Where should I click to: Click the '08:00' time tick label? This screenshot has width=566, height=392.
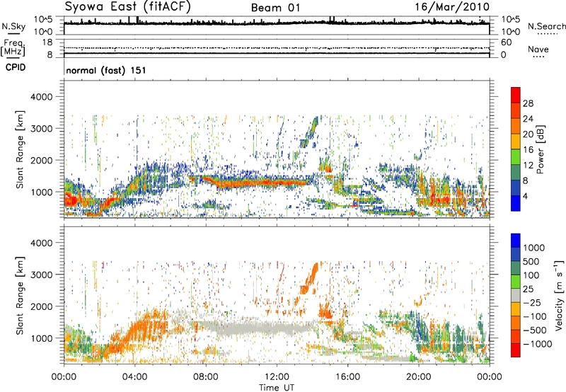[x=206, y=377]
